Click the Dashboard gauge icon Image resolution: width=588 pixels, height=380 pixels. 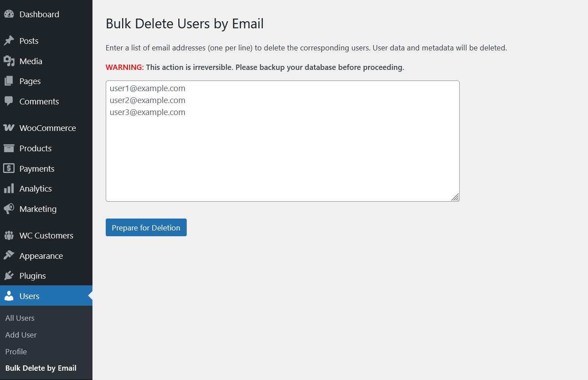tap(9, 14)
